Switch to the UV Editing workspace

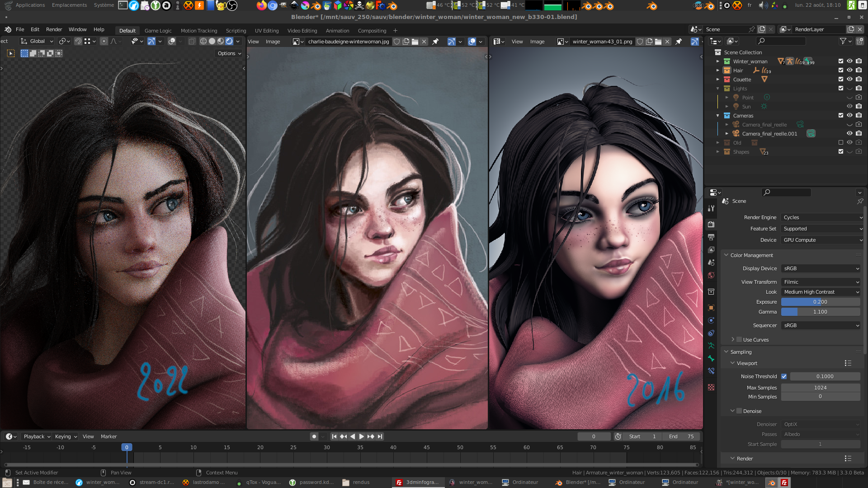[267, 31]
